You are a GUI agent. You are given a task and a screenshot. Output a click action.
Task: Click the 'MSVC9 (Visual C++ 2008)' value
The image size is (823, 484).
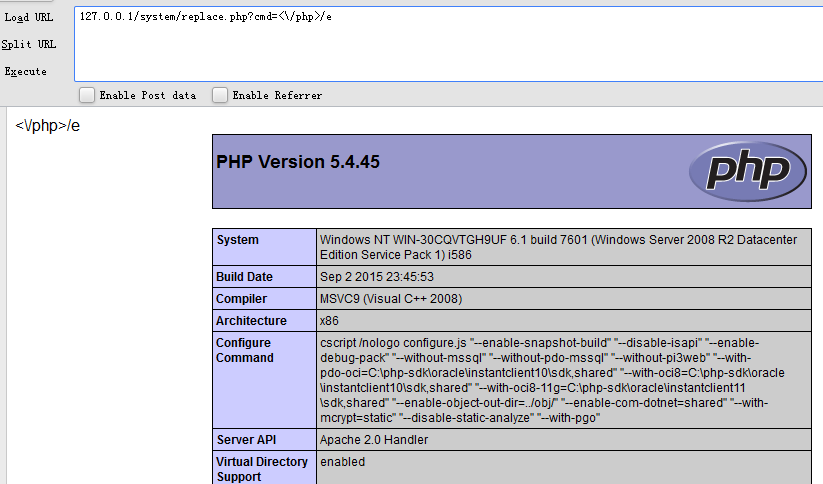pos(391,299)
